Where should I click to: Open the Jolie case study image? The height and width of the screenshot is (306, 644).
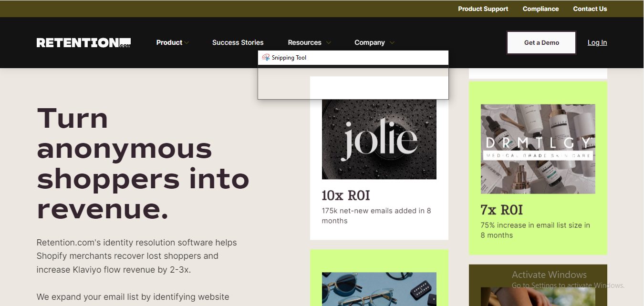pyautogui.click(x=379, y=139)
